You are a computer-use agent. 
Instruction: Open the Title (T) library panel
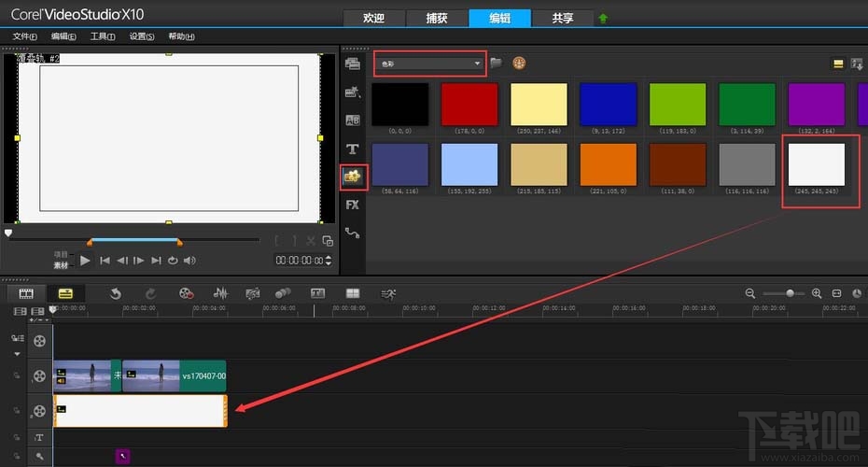(352, 149)
